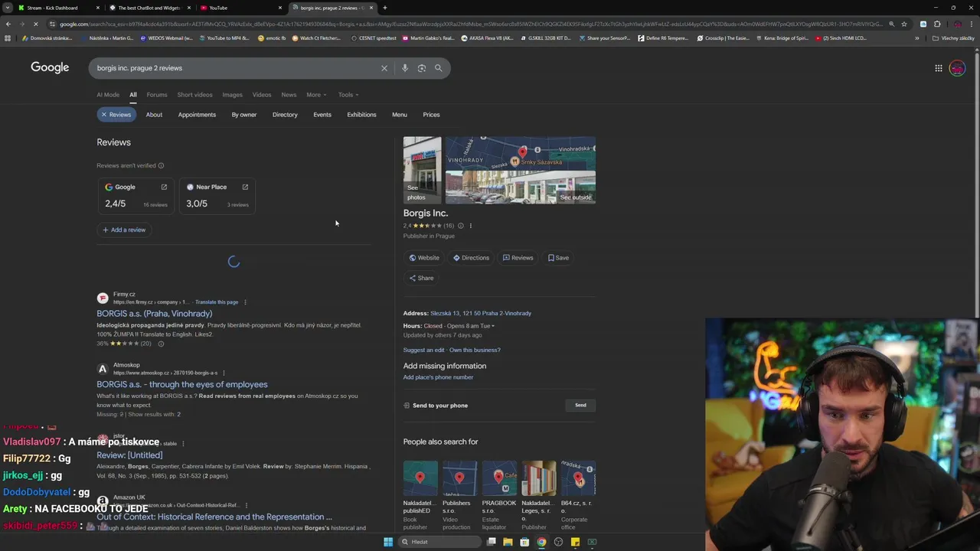Open BORGIS a.s. through the eyes of employees

[x=182, y=385]
